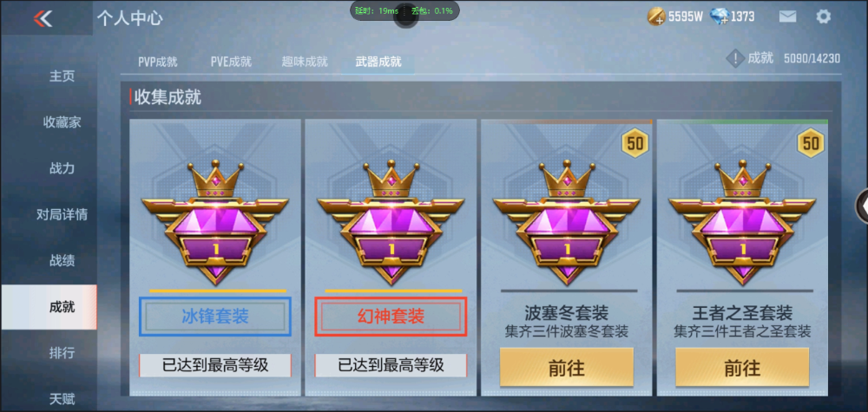868x412 pixels.
Task: Open the mail envelope icon
Action: 787,16
